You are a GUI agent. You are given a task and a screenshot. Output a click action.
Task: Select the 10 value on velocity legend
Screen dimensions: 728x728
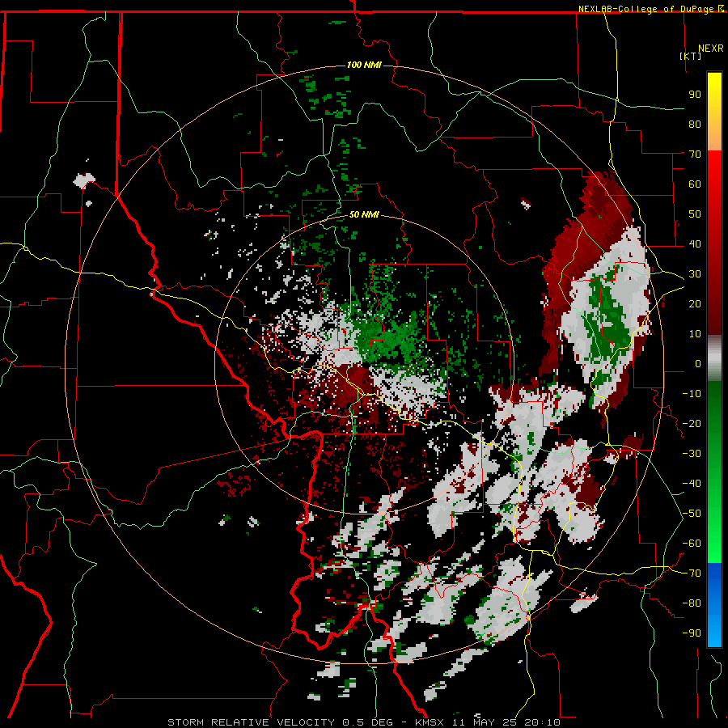[x=695, y=334]
